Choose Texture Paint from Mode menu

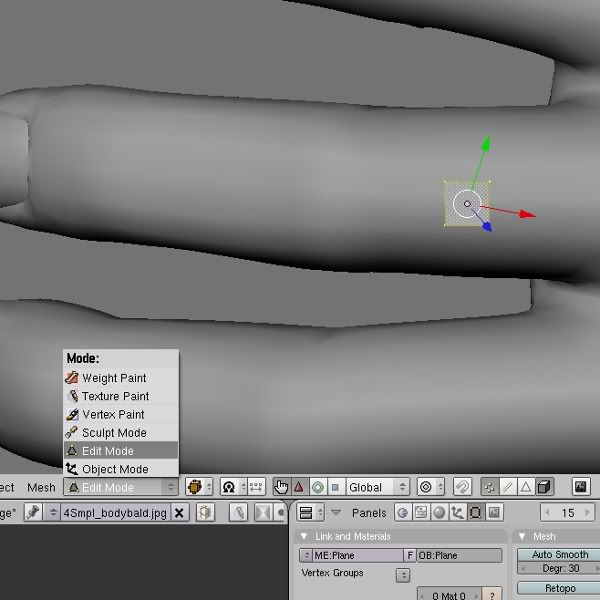click(x=121, y=396)
